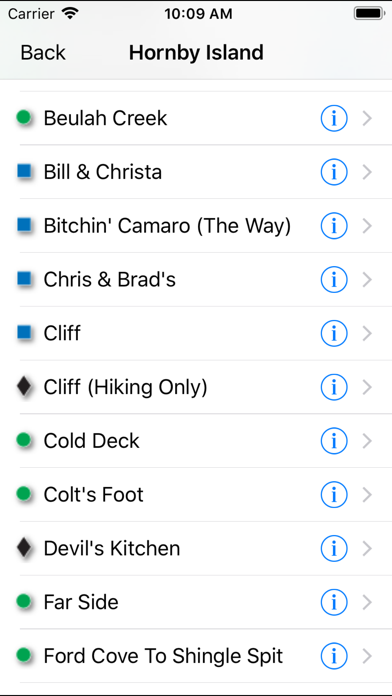Viewport: 392px width, 696px height.
Task: Click the black diamond icon for Devil's Kitchen
Action: pos(24,548)
